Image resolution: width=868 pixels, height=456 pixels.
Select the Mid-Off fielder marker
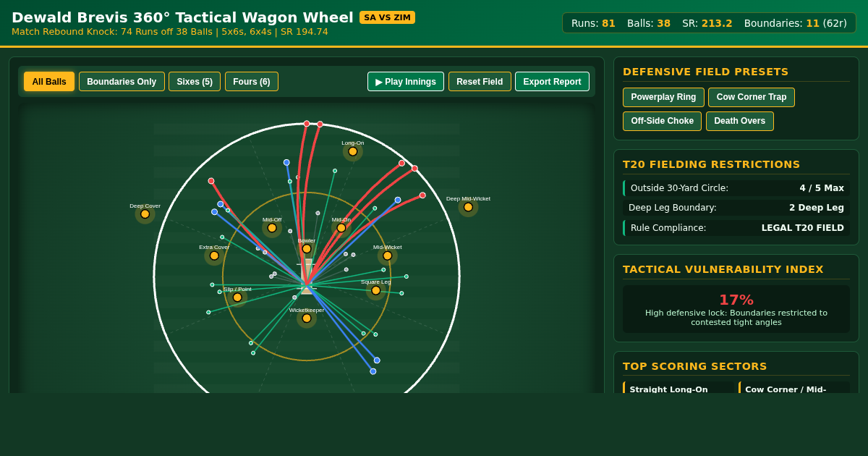coord(272,228)
